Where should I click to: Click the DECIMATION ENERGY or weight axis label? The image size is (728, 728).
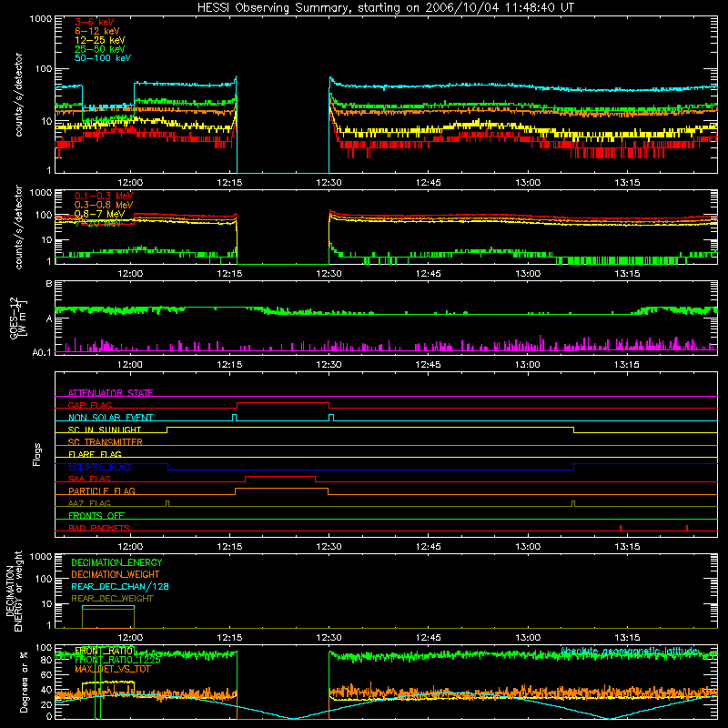(14, 591)
